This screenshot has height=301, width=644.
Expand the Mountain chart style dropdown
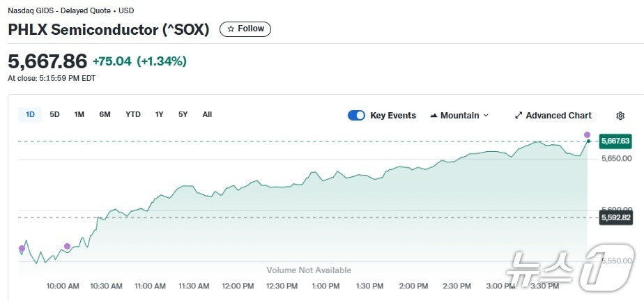[x=460, y=116]
